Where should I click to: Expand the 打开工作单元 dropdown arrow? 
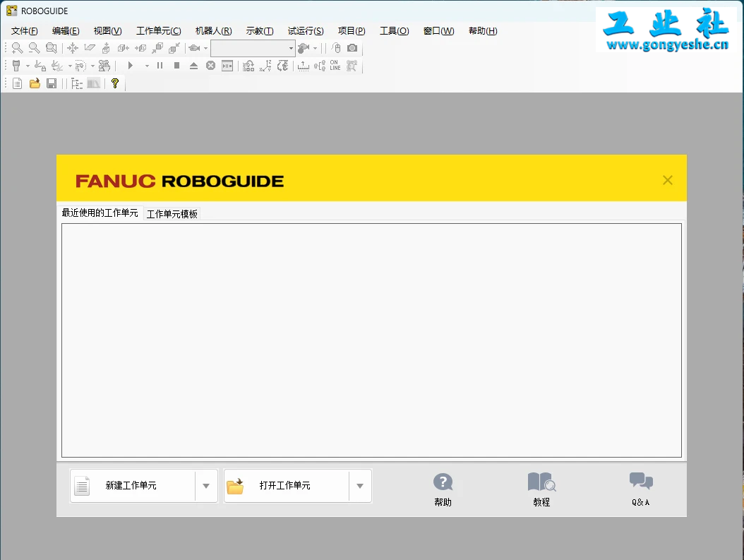point(360,485)
